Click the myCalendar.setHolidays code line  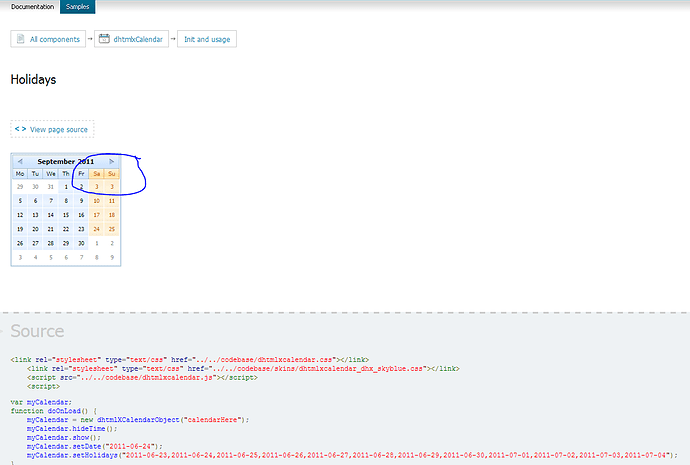point(352,455)
